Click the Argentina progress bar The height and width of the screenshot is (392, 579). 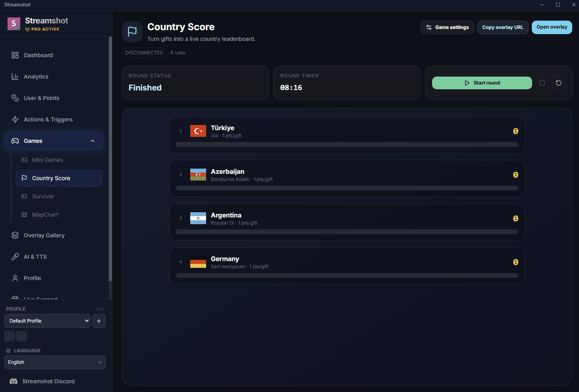347,232
